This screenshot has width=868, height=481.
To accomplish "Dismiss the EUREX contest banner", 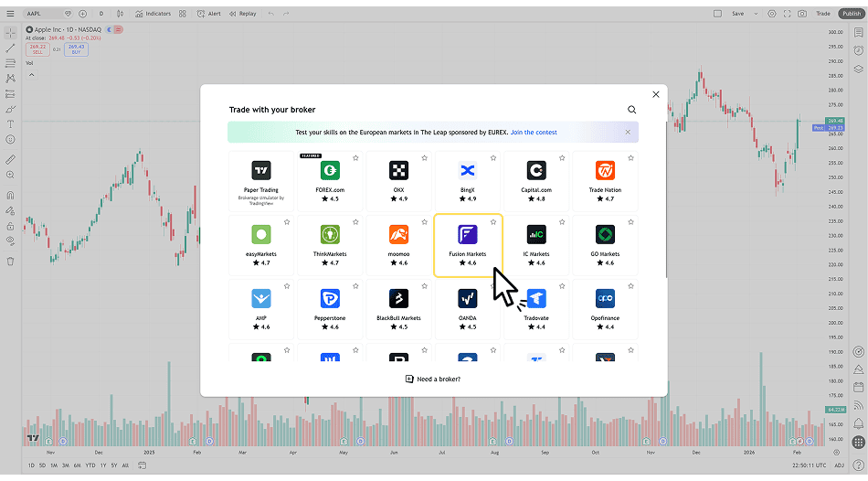I will coord(628,133).
